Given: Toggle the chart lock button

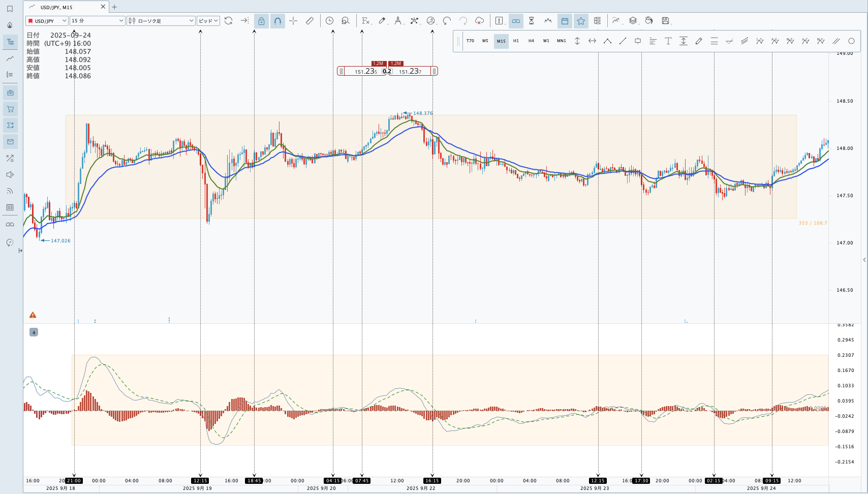Looking at the screenshot, I should (261, 21).
